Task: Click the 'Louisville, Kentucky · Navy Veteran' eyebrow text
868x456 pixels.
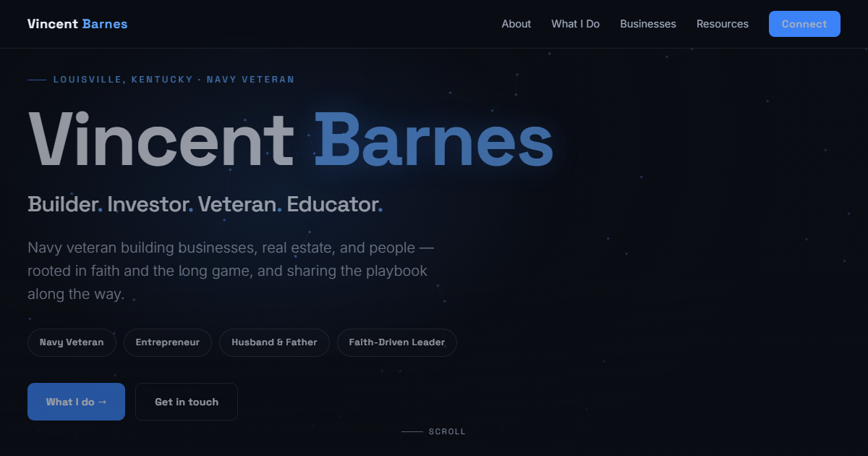Action: [174, 80]
